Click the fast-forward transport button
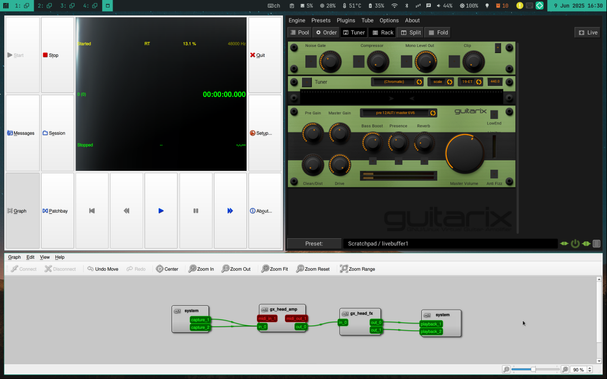The width and height of the screenshot is (607, 379). [230, 211]
